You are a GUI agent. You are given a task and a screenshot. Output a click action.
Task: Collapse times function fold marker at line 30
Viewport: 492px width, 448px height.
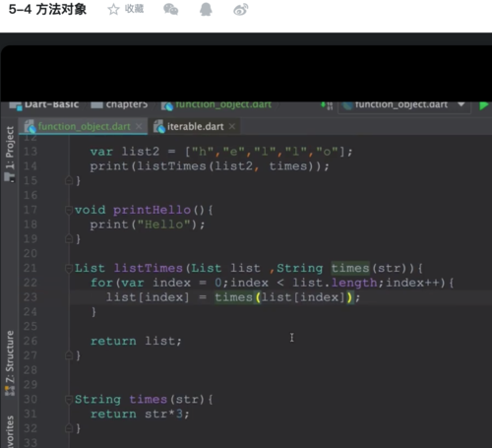69,400
